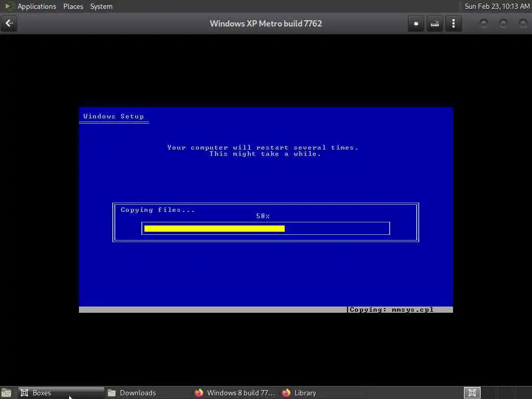Click the 58% progress text
This screenshot has height=399, width=532.
pos(263,216)
